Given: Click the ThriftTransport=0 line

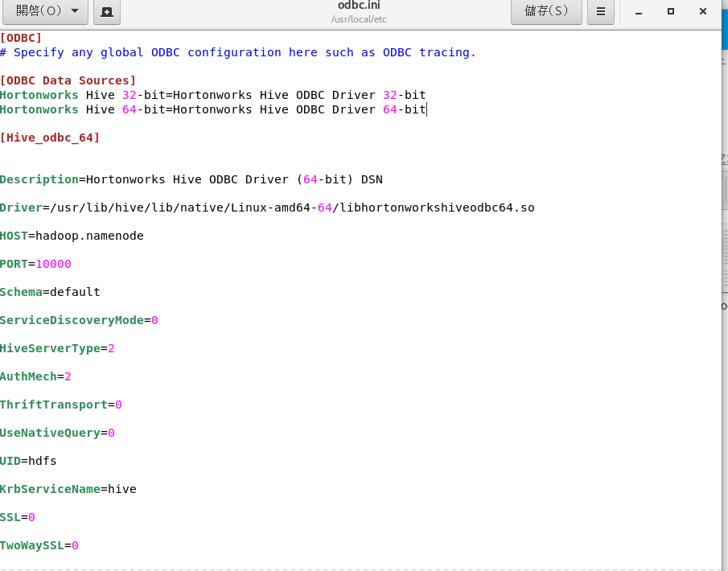Looking at the screenshot, I should [x=61, y=405].
